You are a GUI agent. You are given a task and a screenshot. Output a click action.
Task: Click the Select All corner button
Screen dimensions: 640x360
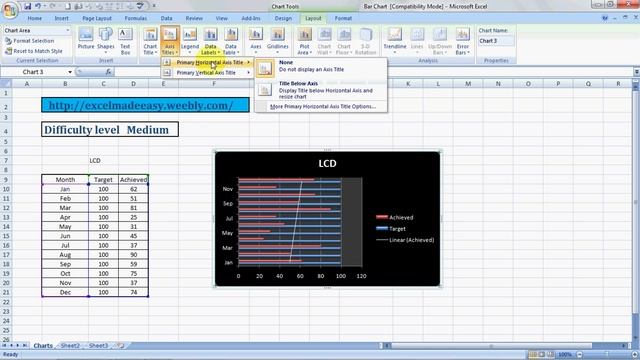click(x=6, y=84)
